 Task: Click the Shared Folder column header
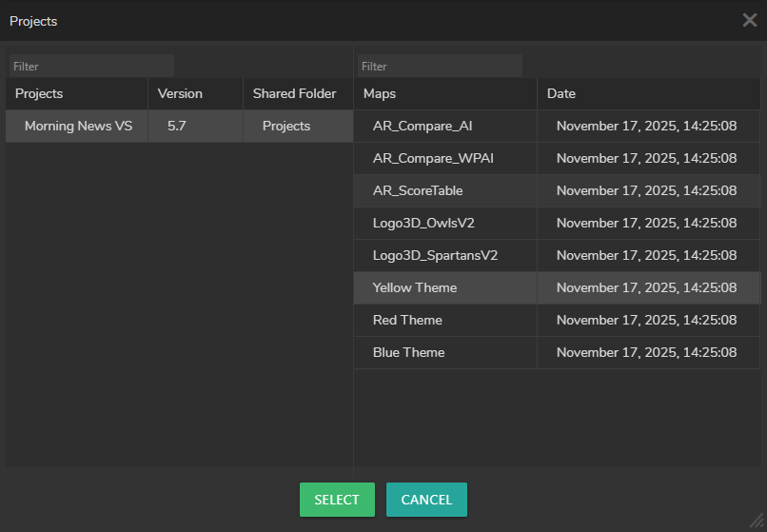295,93
